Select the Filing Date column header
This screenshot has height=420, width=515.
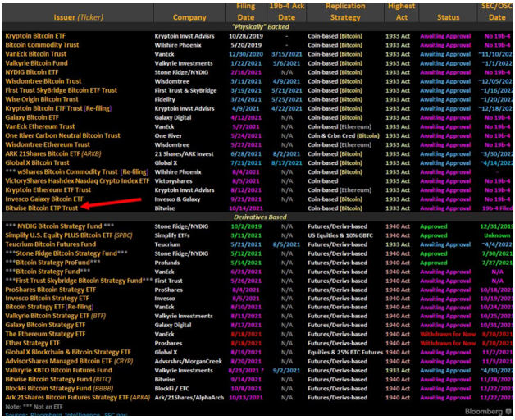(246, 11)
